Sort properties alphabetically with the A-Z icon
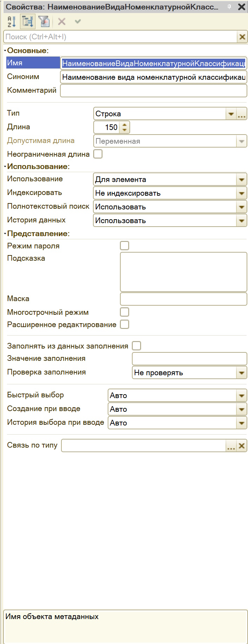Viewport: 248px width, 644px height. [11, 22]
